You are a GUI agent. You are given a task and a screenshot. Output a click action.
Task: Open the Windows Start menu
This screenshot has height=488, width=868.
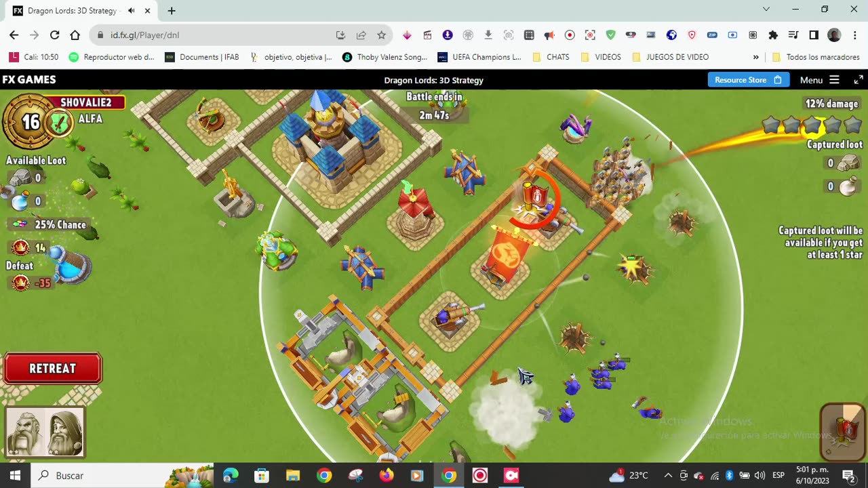click(x=15, y=476)
